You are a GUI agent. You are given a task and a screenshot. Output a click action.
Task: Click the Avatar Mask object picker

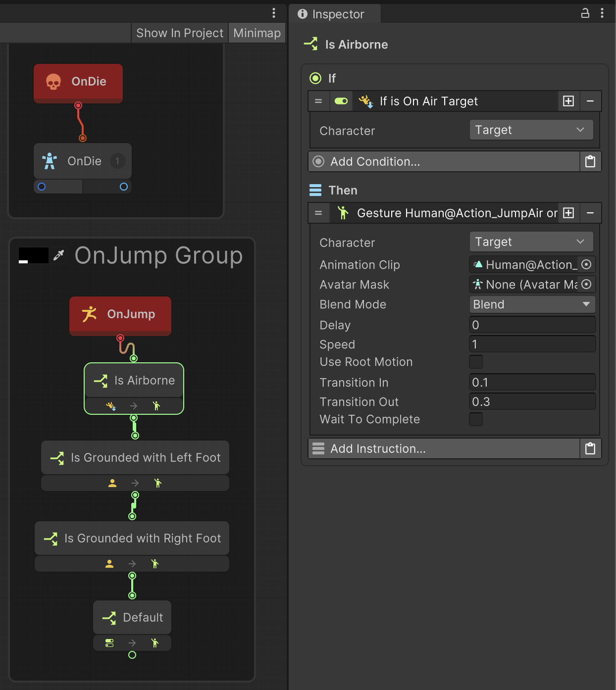586,285
